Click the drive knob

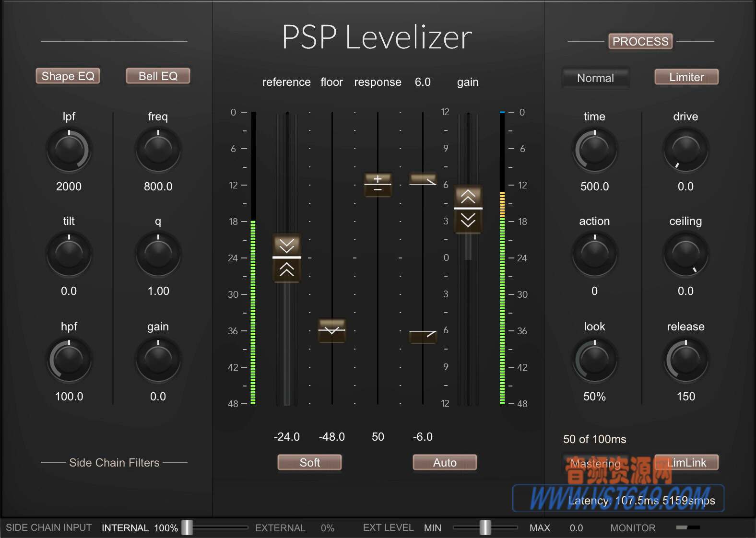686,150
